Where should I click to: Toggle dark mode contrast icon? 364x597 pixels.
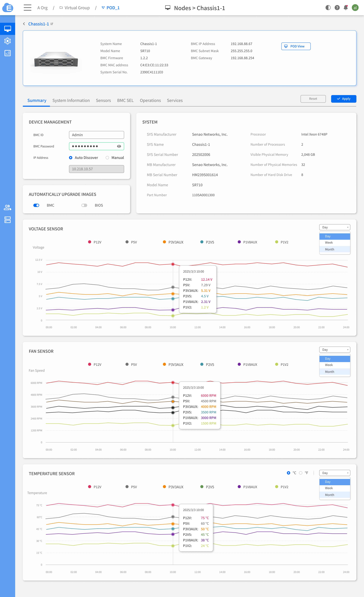328,8
